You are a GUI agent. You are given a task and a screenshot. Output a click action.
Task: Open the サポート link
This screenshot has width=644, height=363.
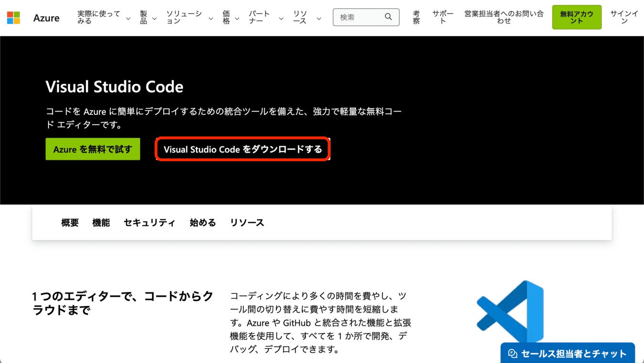[x=443, y=18]
